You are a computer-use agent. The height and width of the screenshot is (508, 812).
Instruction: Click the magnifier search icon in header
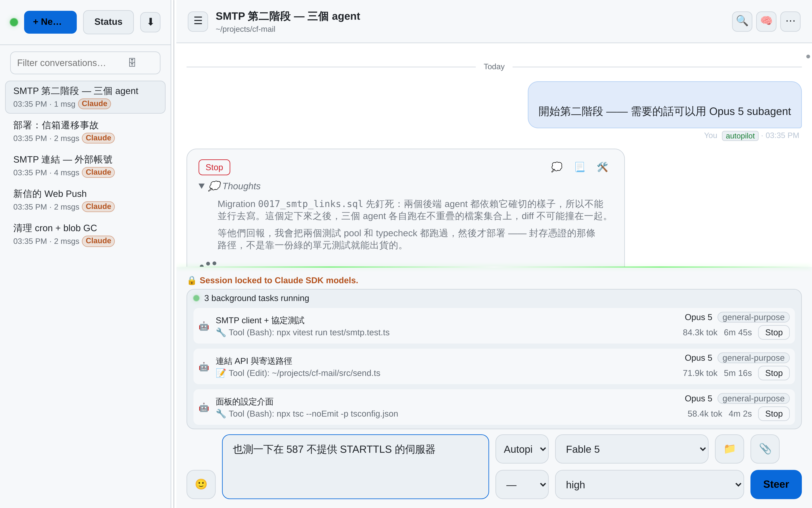click(742, 22)
